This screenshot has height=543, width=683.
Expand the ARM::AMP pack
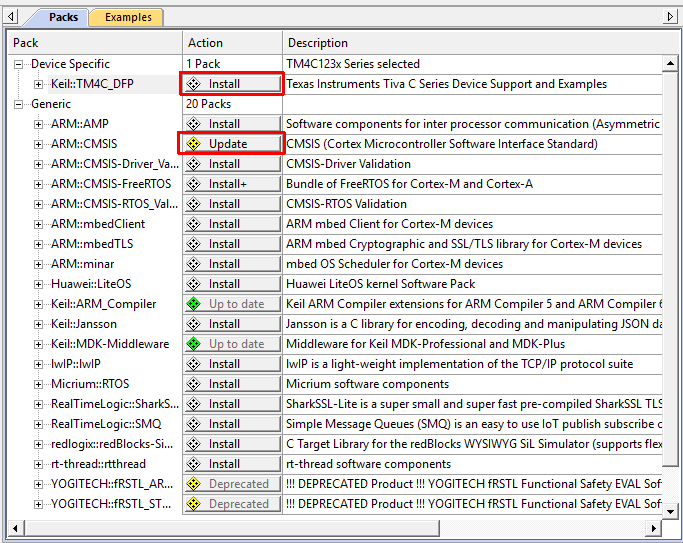[38, 124]
